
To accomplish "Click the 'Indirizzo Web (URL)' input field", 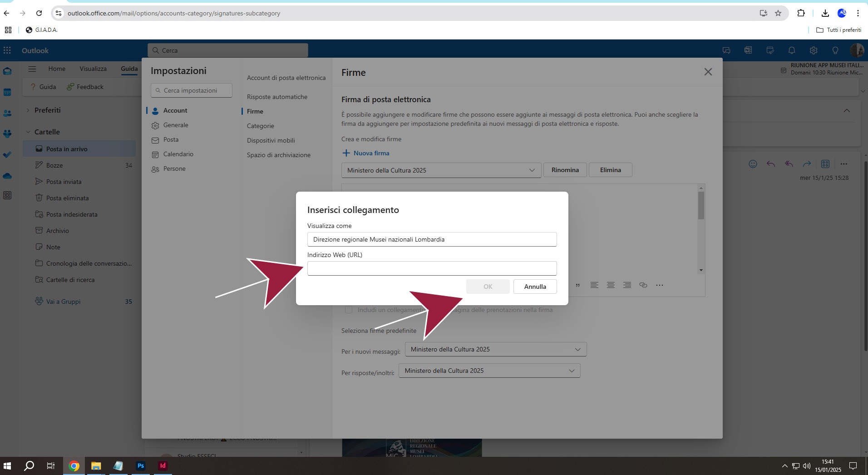I will point(432,268).
